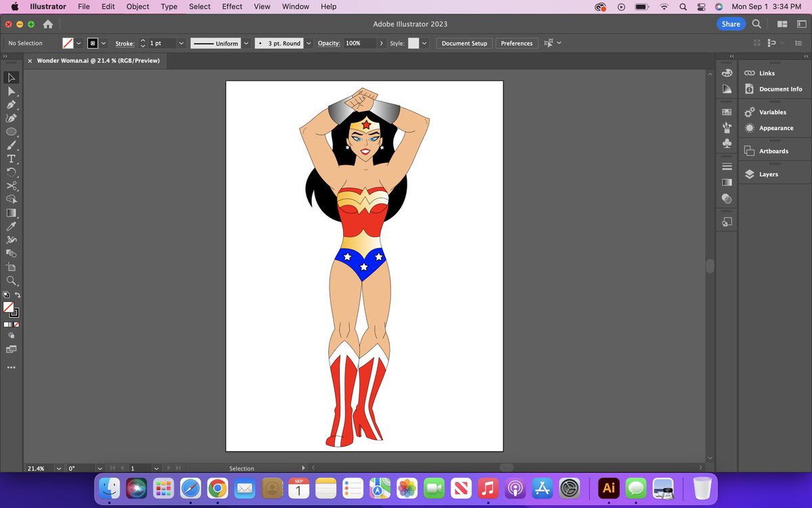
Task: Click the Document Setup button
Action: coord(464,43)
